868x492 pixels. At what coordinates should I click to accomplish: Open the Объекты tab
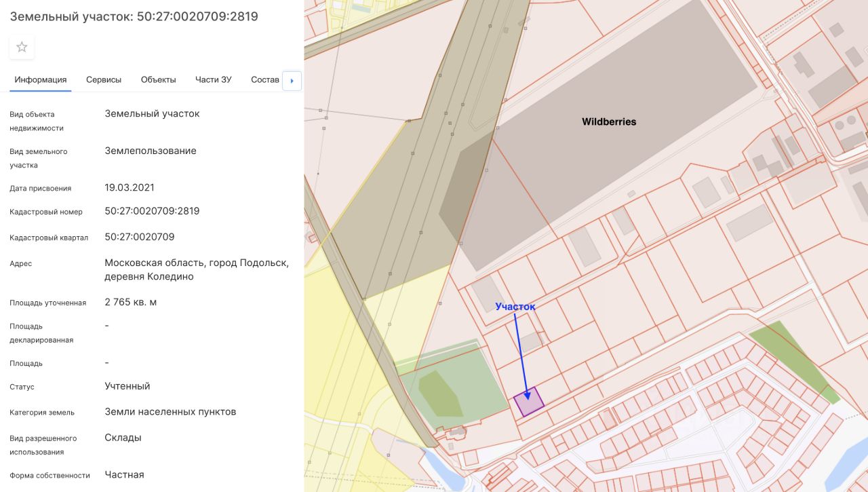coord(159,79)
